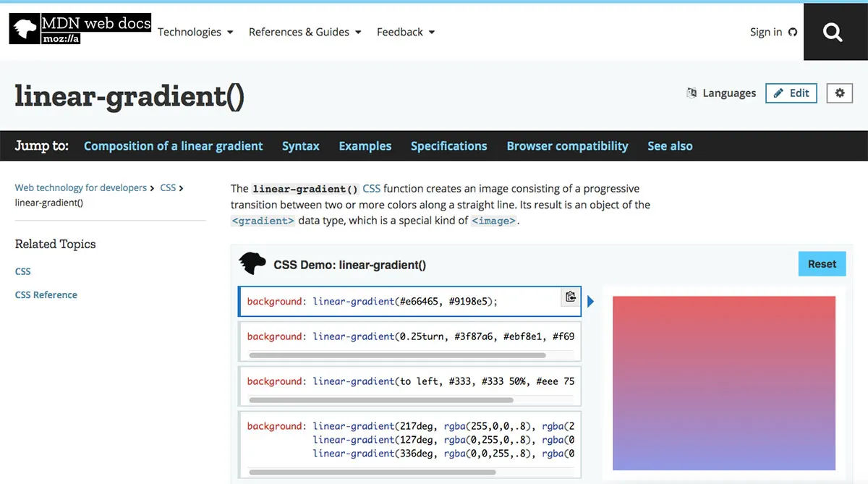Expand the Feedback dropdown menu
868x484 pixels.
[406, 32]
